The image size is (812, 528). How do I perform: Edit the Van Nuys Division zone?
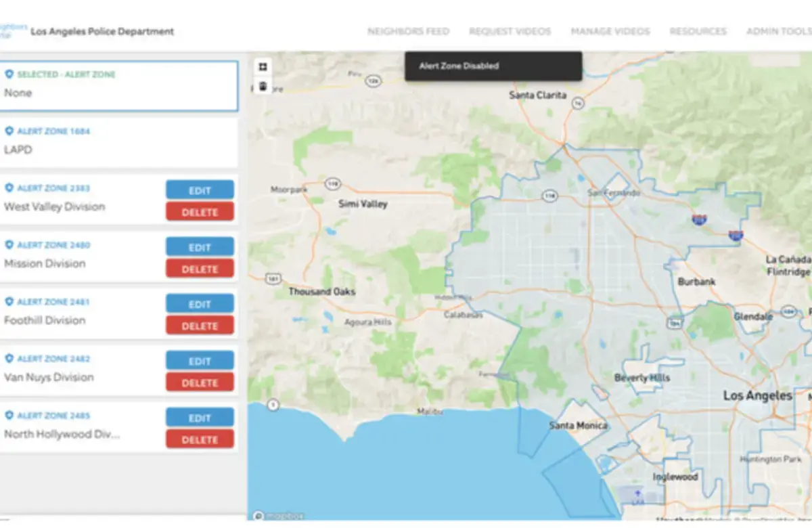[x=200, y=361]
